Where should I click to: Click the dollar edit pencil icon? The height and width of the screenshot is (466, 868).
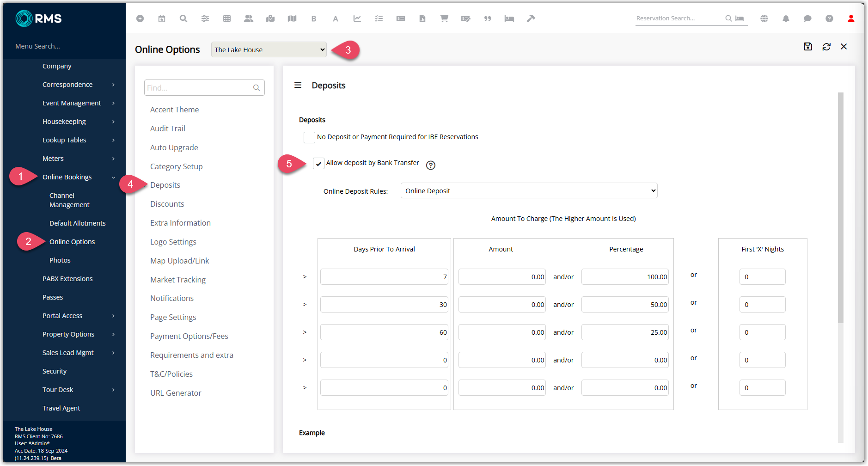pyautogui.click(x=466, y=18)
